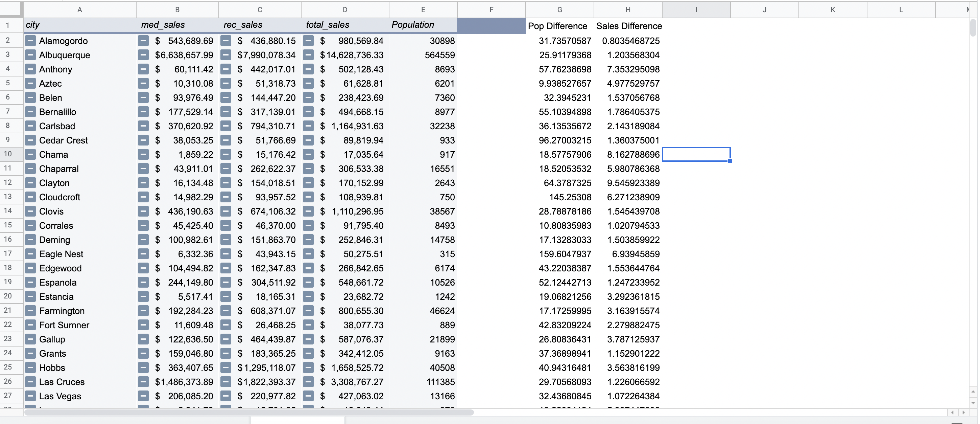This screenshot has width=980, height=424.
Task: Click the 'med_sales' header cell
Action: tap(177, 25)
